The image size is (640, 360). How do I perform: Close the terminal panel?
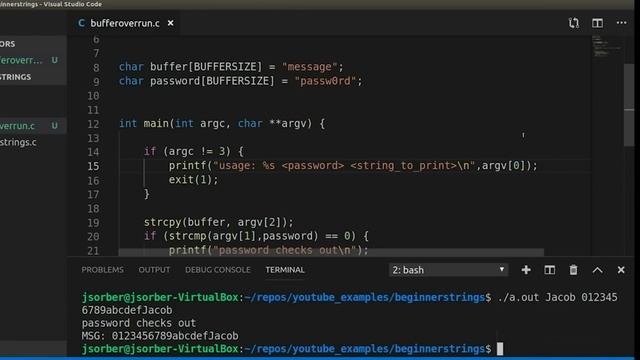pyautogui.click(x=621, y=270)
